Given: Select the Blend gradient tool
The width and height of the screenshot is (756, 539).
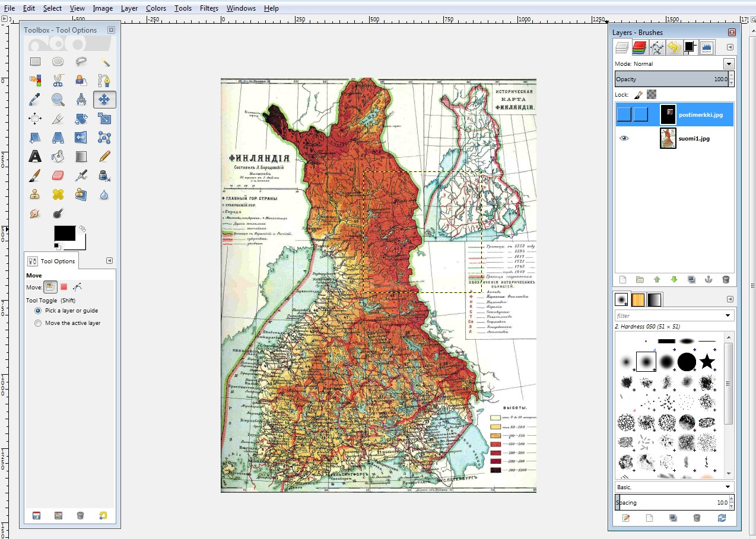Looking at the screenshot, I should (81, 157).
